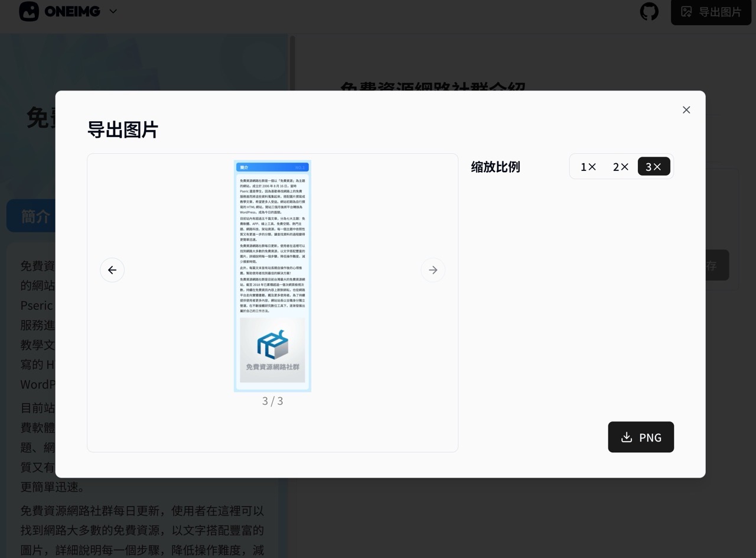Image resolution: width=756 pixels, height=558 pixels.
Task: Select 3× scale ratio
Action: click(x=654, y=167)
